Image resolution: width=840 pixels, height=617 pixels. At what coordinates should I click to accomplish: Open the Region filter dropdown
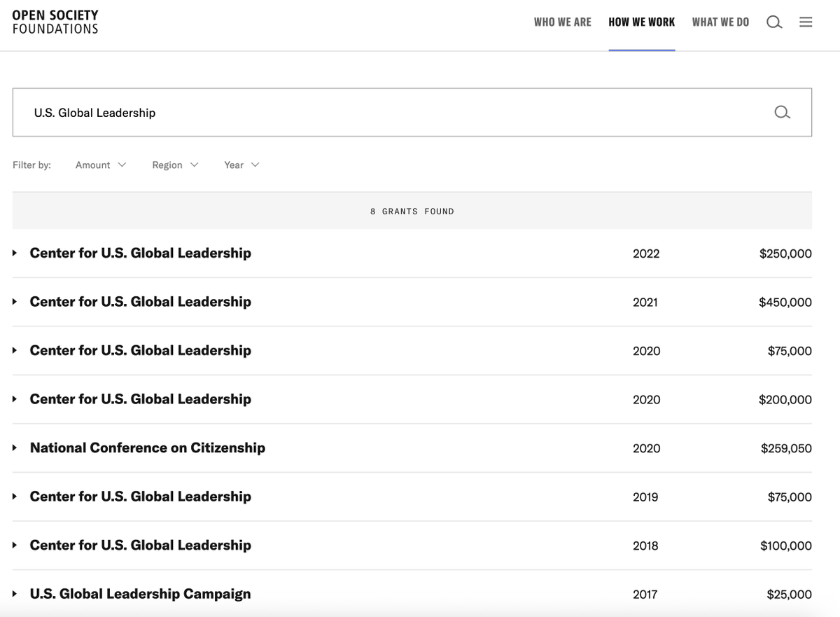pyautogui.click(x=175, y=165)
